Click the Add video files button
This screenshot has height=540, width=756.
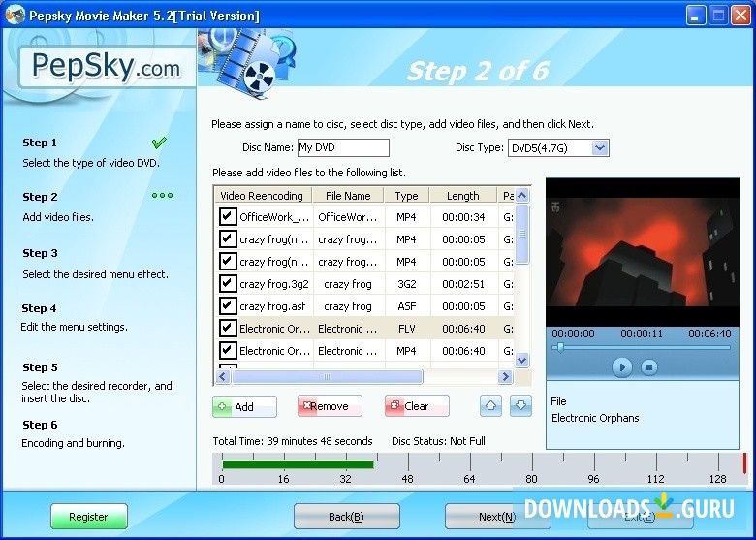pos(244,406)
